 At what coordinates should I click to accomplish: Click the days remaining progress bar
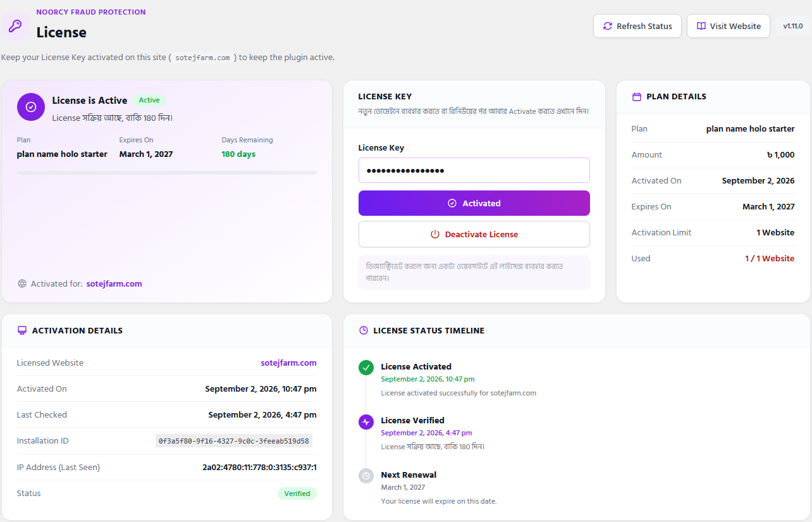(167, 172)
